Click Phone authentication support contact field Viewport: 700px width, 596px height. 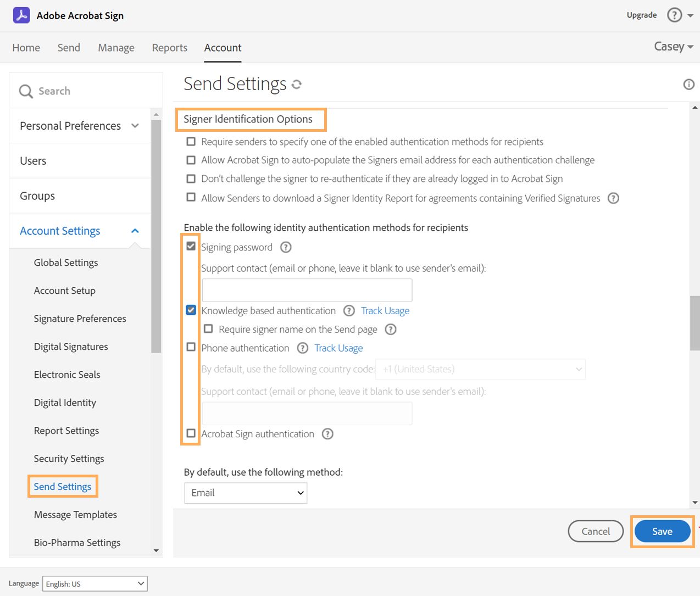coord(307,414)
